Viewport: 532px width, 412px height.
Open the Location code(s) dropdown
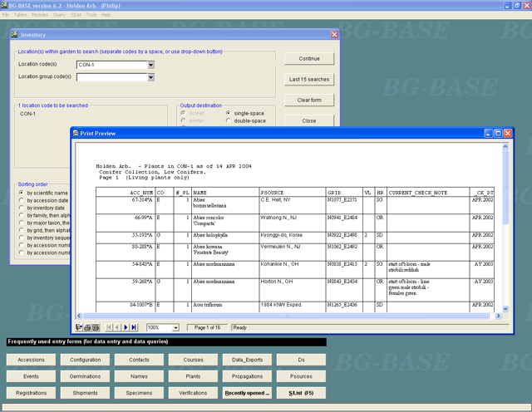(151, 65)
